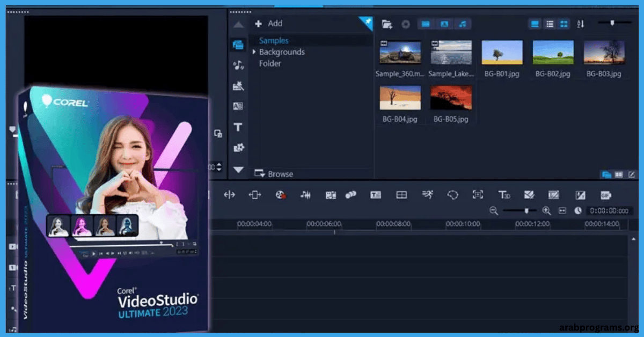This screenshot has width=644, height=337.
Task: Click the Browse button
Action: tap(274, 174)
